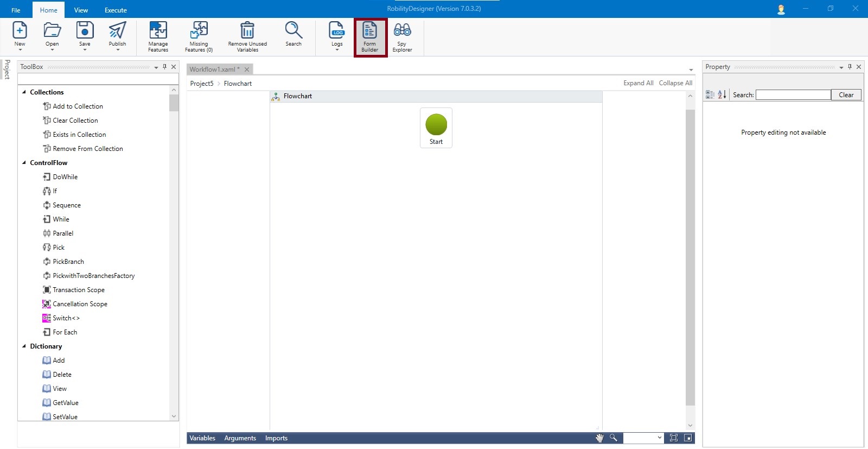Screen dimensions: 868x449
Task: Toggle alphabetical sort in Property panel
Action: pos(722,94)
